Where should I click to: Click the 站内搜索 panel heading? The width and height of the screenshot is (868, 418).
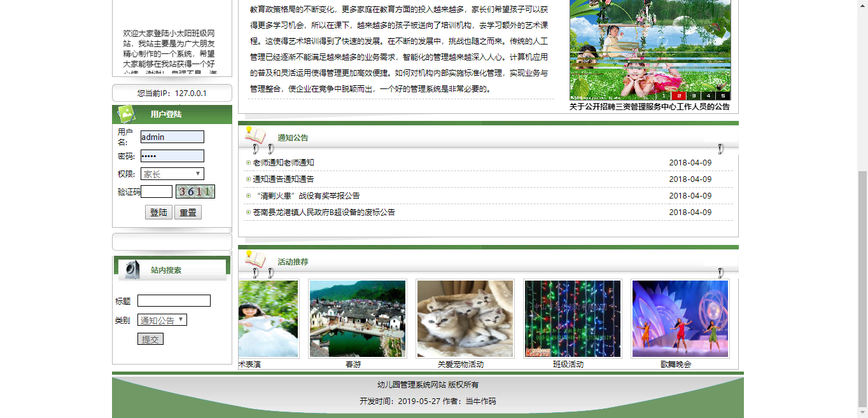click(166, 270)
